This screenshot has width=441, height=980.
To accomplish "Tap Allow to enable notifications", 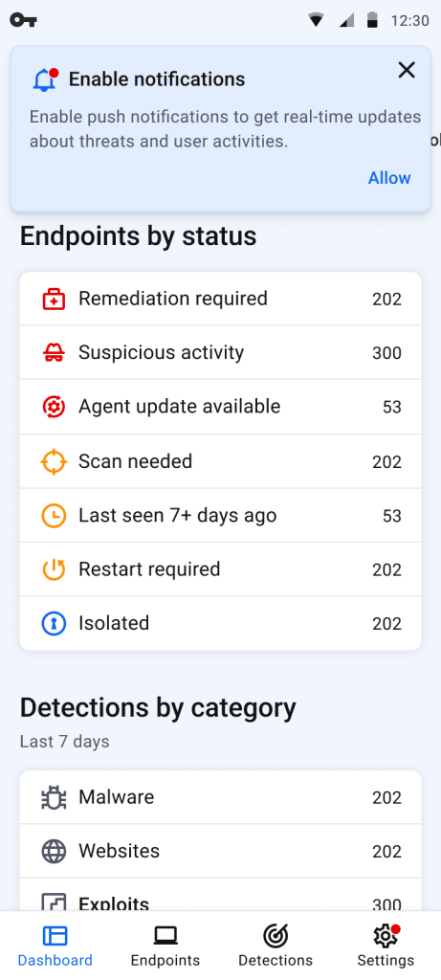I will (389, 178).
